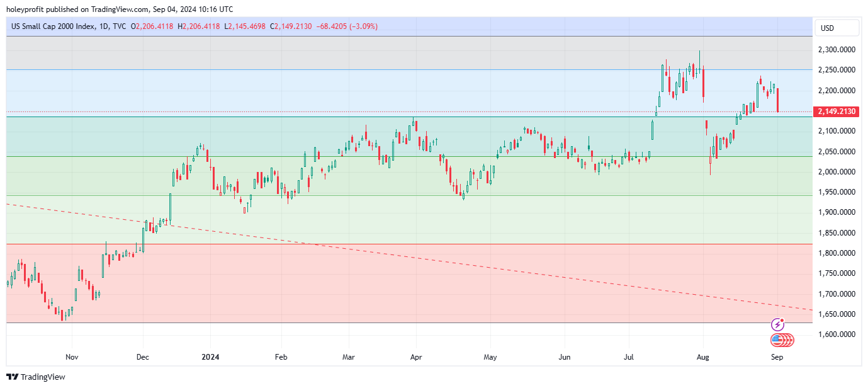Screen dimensions: 868x388
Task: Click the 2,300.0000 price axis label
Action: pos(838,50)
